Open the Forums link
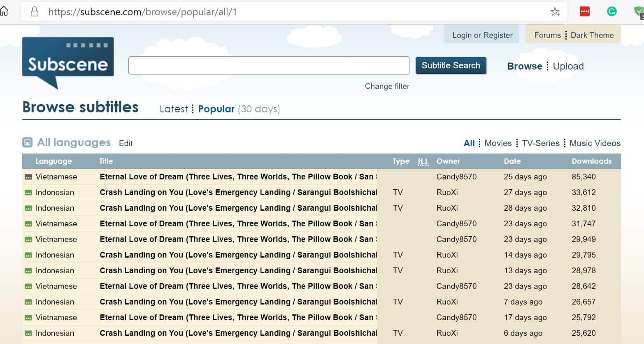The image size is (644, 344). click(547, 35)
